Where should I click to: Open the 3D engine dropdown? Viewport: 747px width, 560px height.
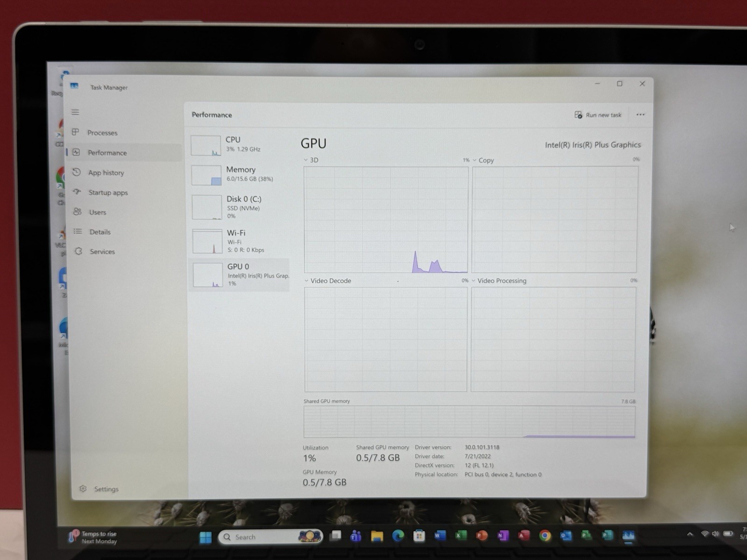pyautogui.click(x=306, y=160)
